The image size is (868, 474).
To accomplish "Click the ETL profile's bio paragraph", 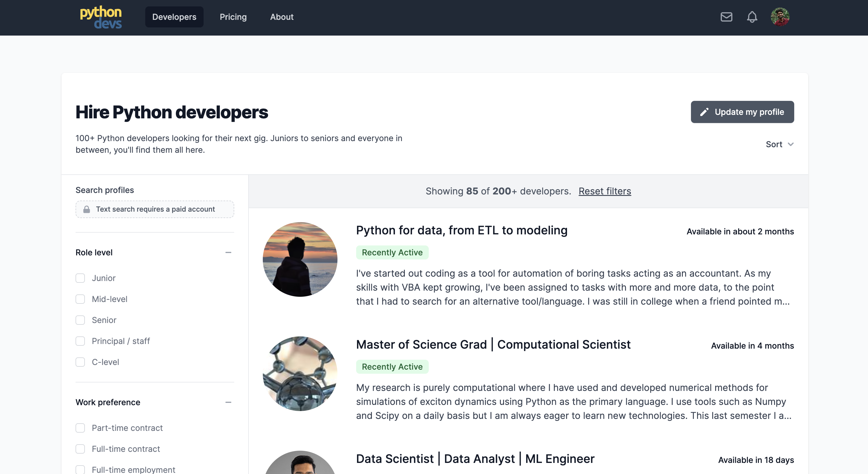I will (x=574, y=287).
